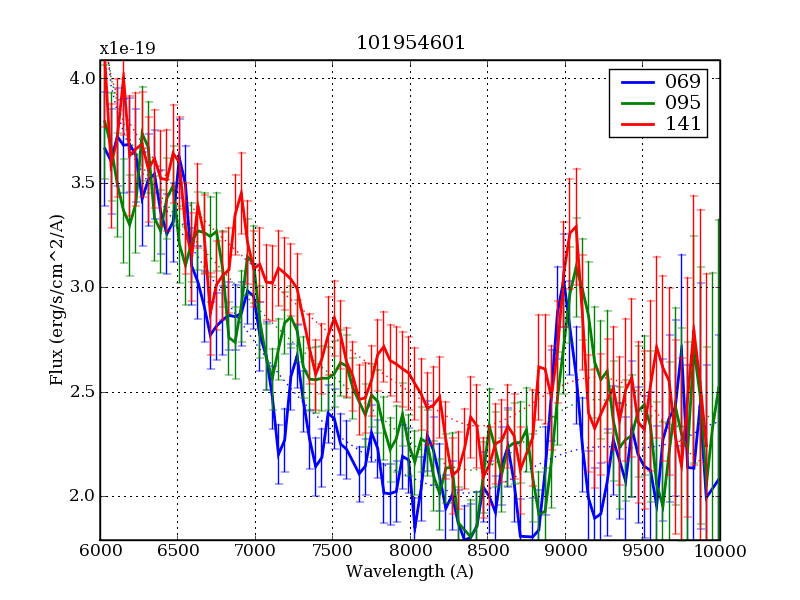
Task: Select the 141 legend label
Action: 677,125
